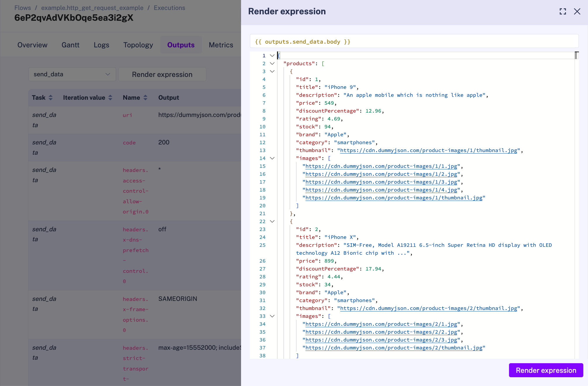Toggle fullscreen for Render expression panel
The height and width of the screenshot is (386, 588).
(x=563, y=11)
